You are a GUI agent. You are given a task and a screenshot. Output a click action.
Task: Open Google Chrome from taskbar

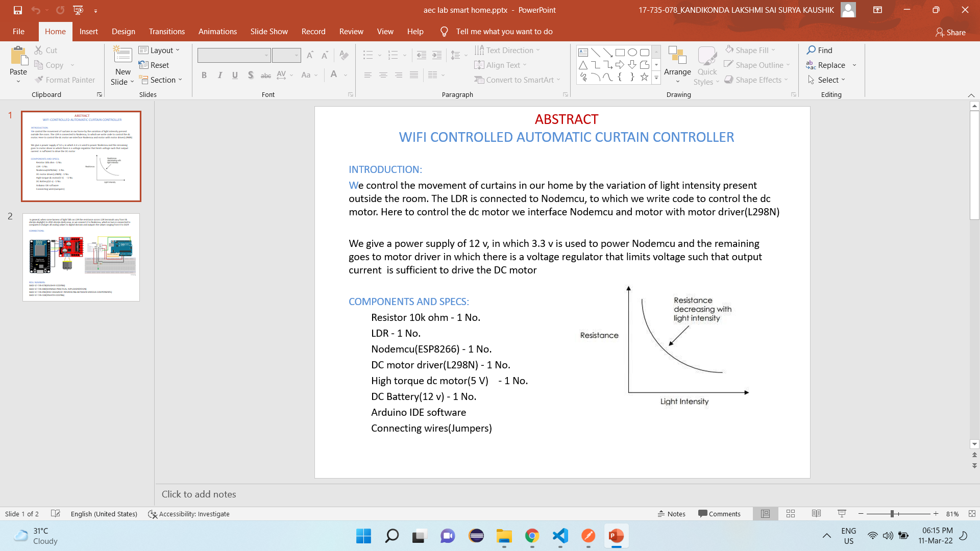532,536
